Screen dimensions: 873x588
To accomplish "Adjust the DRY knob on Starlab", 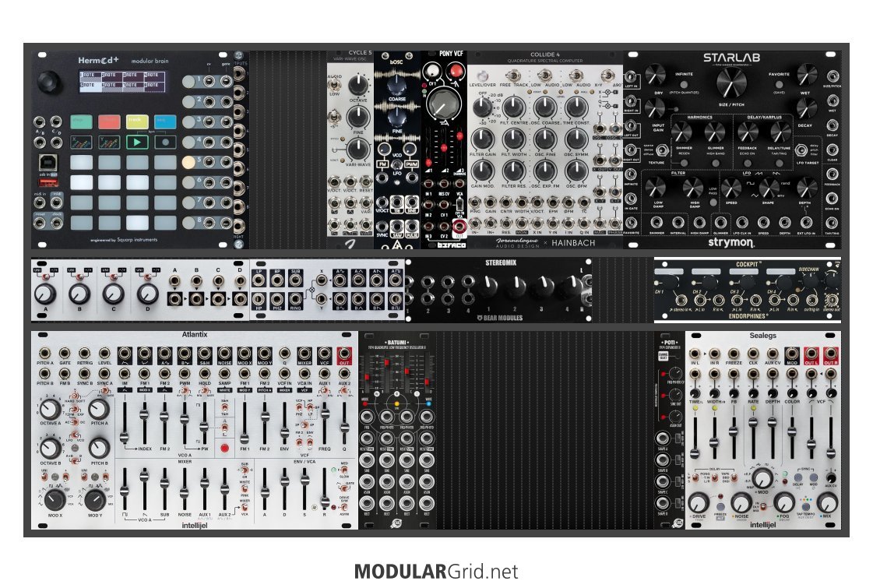I will click(x=655, y=75).
